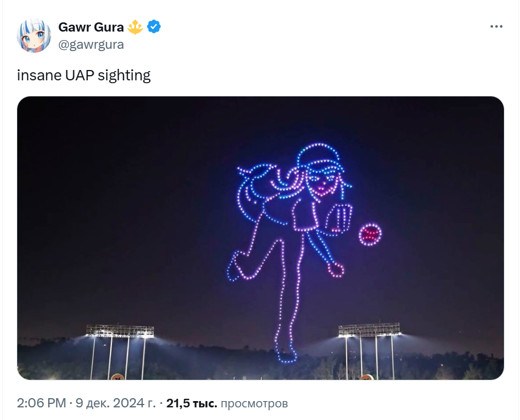Image resolution: width=520 pixels, height=420 pixels.
Task: Open the @gawrgura handle link
Action: point(91,44)
